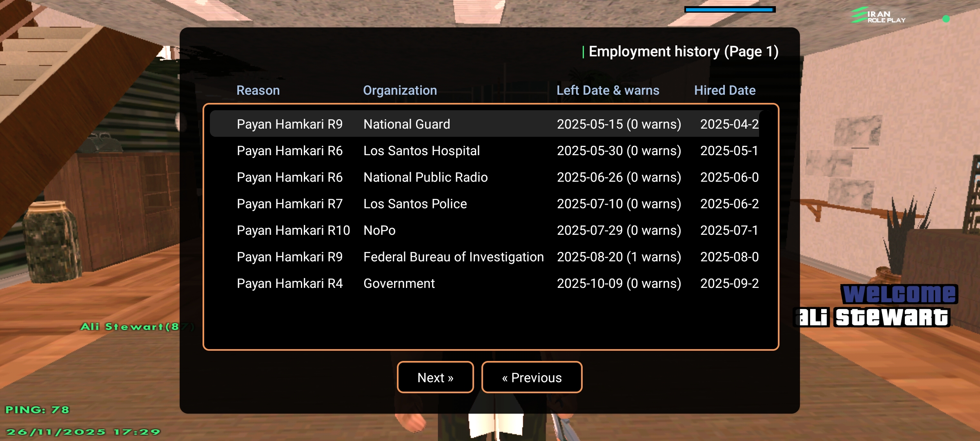Screen dimensions: 980x441
Task: Click the 2025-08-20 (1 warns) entry
Action: [x=619, y=257]
